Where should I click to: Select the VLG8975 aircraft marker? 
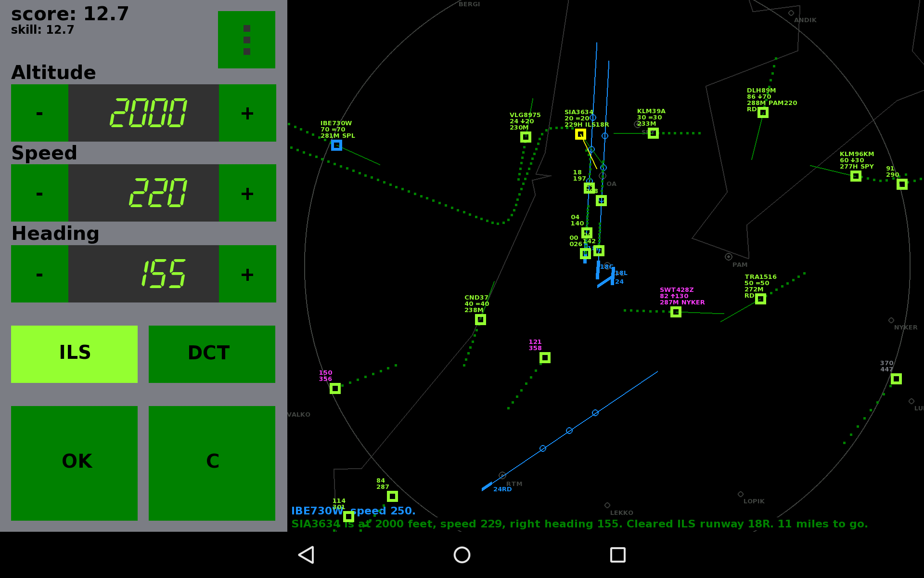526,137
